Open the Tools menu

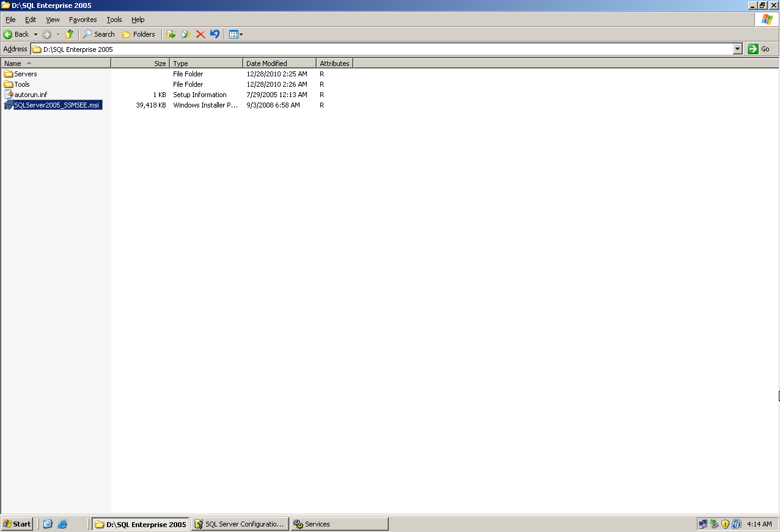(114, 20)
